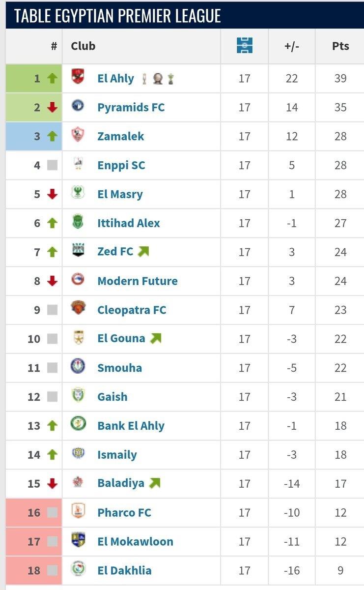Open the Bank El Ahly team link
Screen dimensions: 364x590
131,426
